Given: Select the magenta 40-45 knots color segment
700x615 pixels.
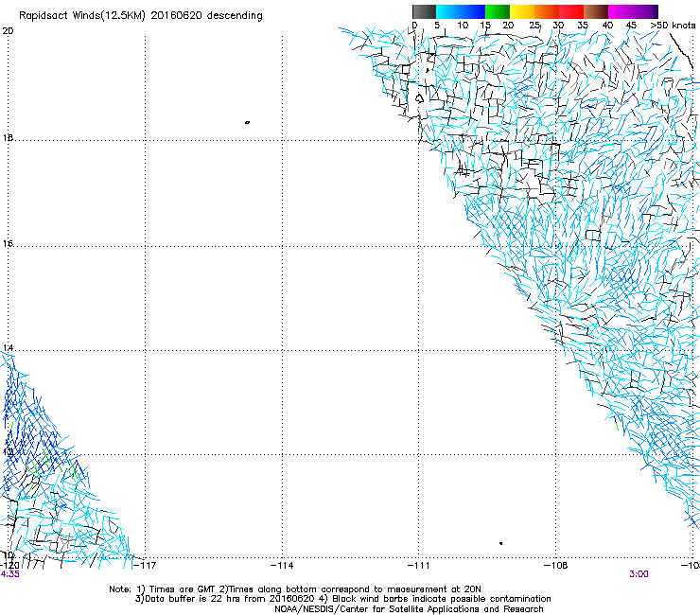Looking at the screenshot, I should click(x=621, y=11).
